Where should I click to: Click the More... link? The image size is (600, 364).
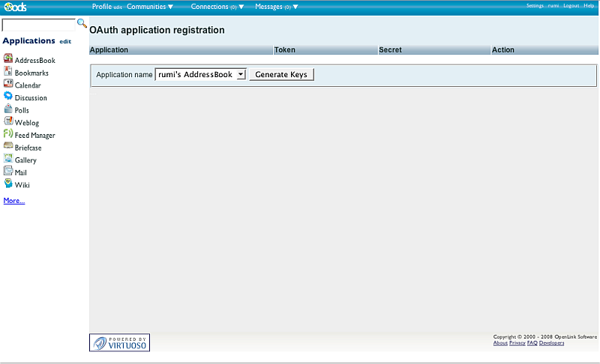tap(14, 201)
